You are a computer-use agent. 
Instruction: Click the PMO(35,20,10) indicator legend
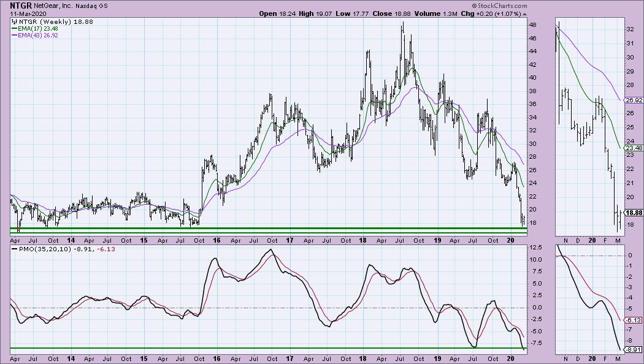pyautogui.click(x=63, y=249)
